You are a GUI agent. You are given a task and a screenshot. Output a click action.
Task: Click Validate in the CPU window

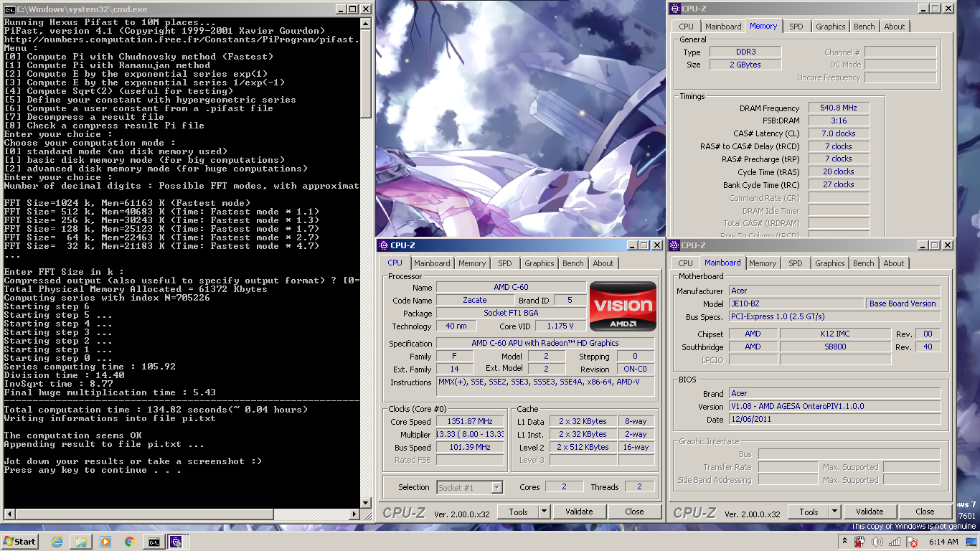[x=579, y=512]
